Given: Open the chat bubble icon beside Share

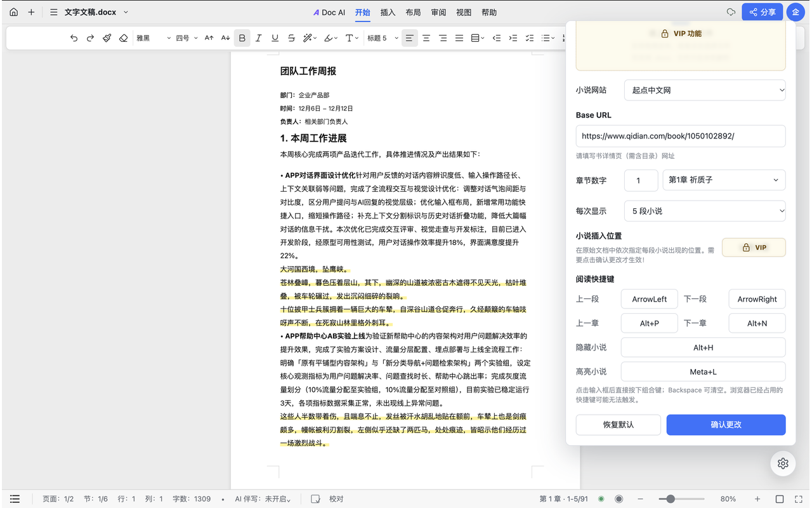Looking at the screenshot, I should [x=731, y=12].
